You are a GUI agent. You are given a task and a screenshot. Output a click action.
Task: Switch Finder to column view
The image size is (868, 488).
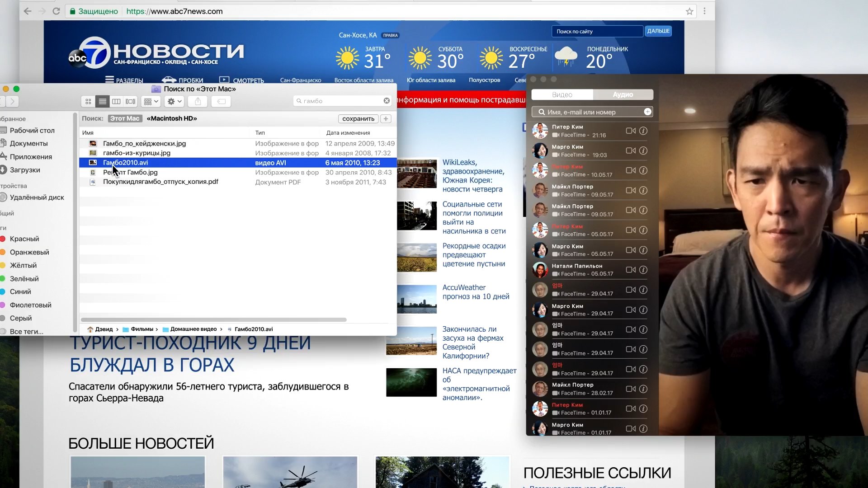pyautogui.click(x=116, y=102)
